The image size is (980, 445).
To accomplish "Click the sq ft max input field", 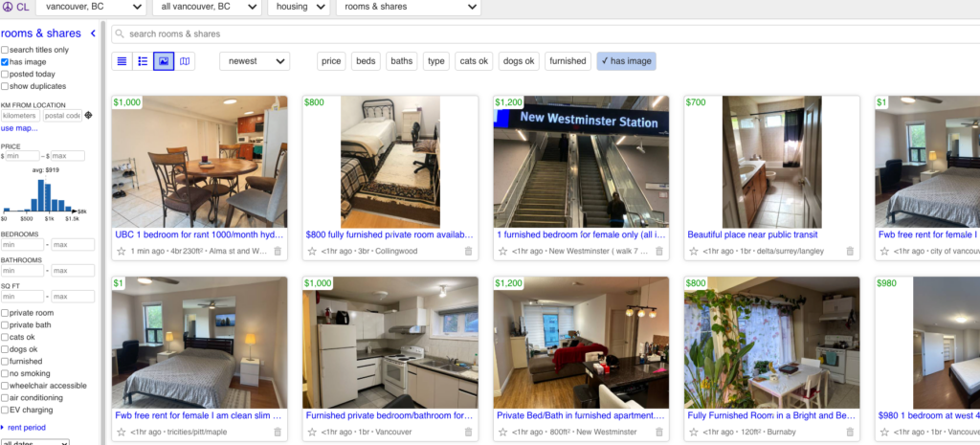I will [x=73, y=297].
